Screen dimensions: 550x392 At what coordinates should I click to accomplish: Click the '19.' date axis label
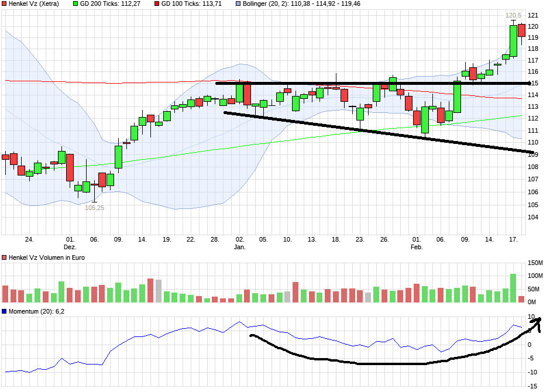pos(167,239)
